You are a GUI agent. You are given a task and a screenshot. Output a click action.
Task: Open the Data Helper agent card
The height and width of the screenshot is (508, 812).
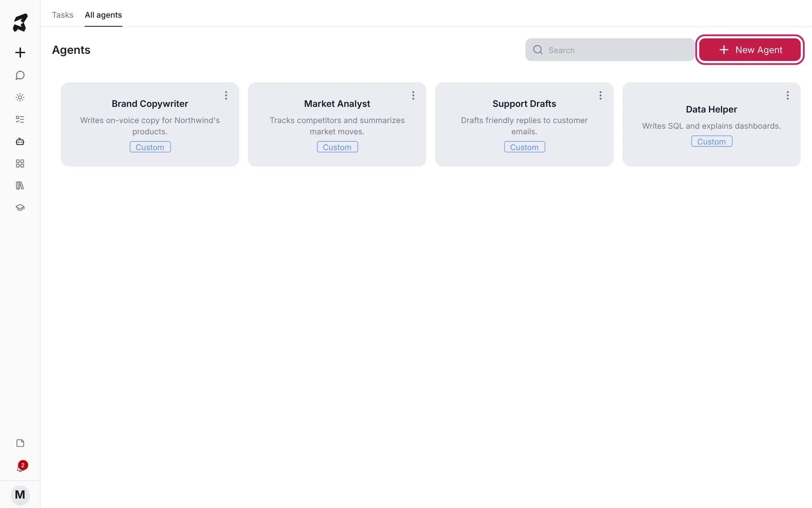click(x=711, y=124)
